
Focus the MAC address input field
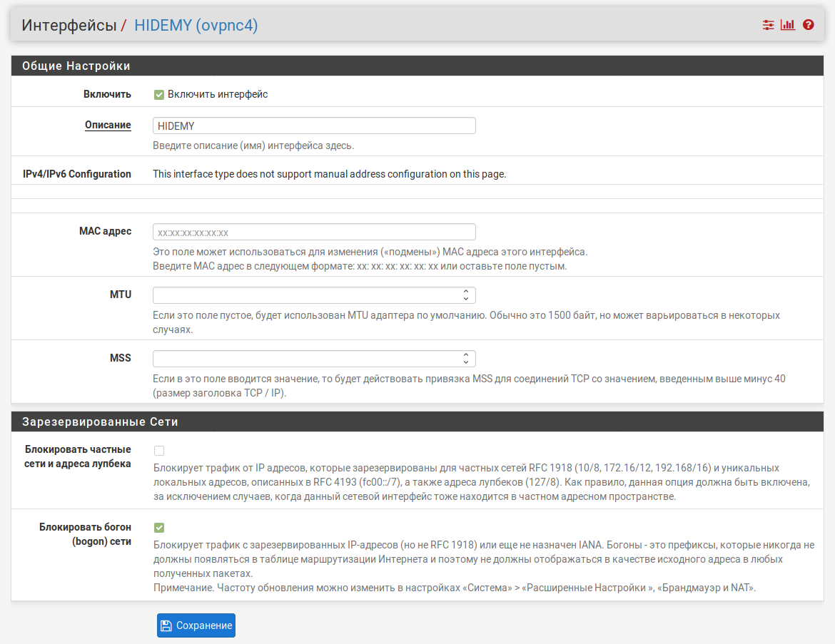pyautogui.click(x=314, y=232)
